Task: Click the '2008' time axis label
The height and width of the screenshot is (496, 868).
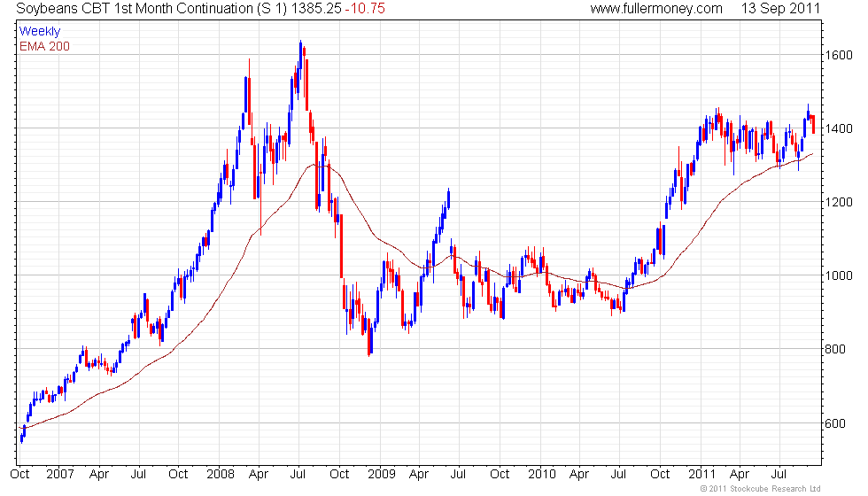Action: 221,475
